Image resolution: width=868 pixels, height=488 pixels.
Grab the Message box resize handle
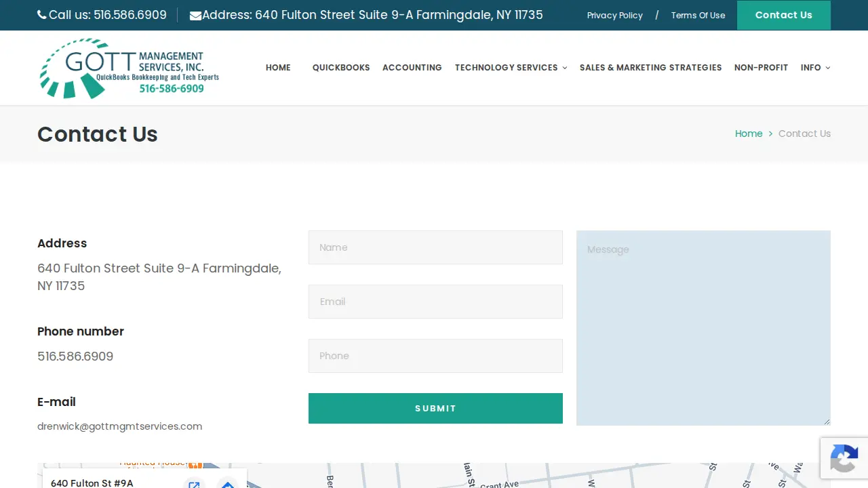coord(827,422)
